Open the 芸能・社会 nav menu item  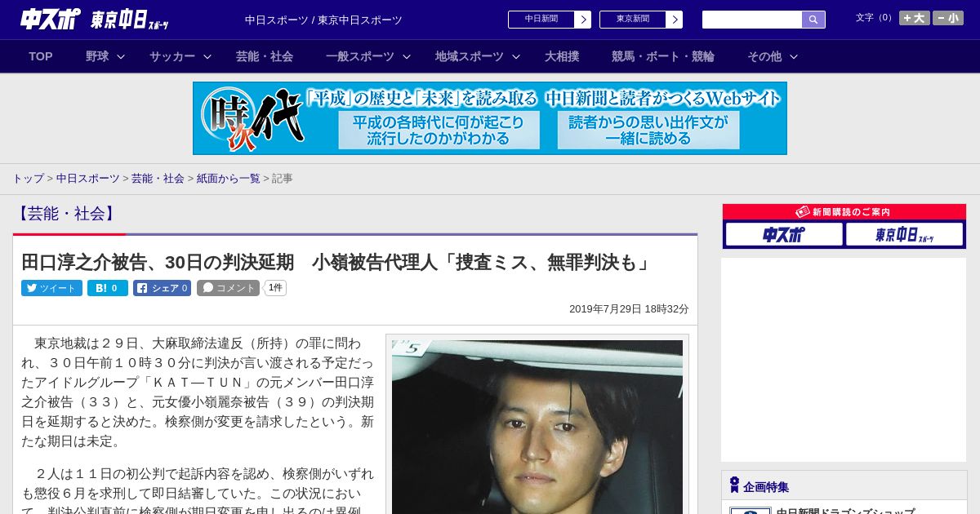pyautogui.click(x=265, y=56)
